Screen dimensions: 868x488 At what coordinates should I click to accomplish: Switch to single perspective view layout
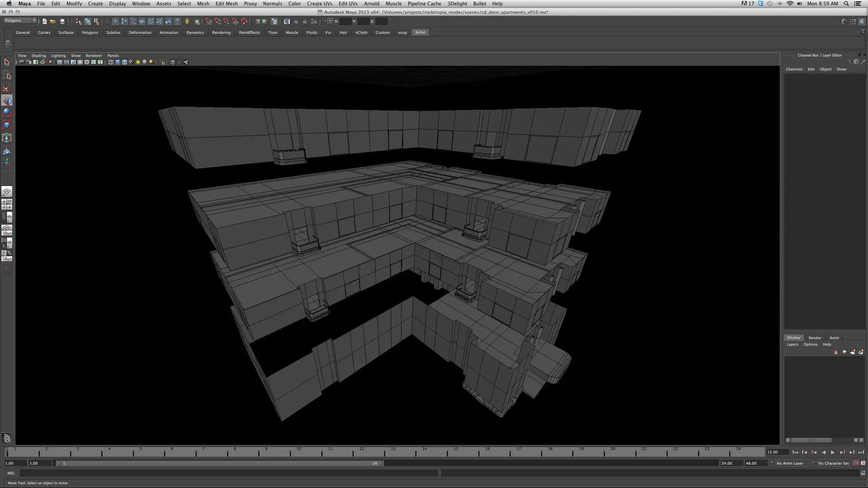point(7,191)
